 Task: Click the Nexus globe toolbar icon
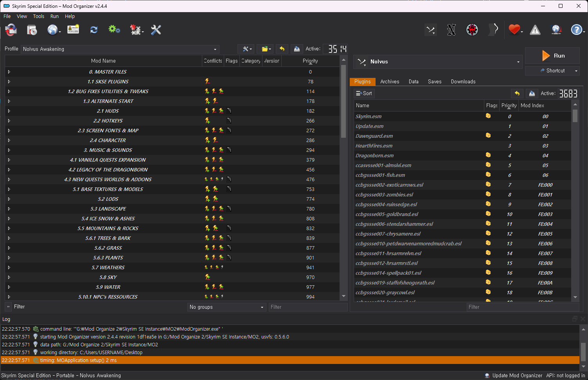click(x=53, y=30)
